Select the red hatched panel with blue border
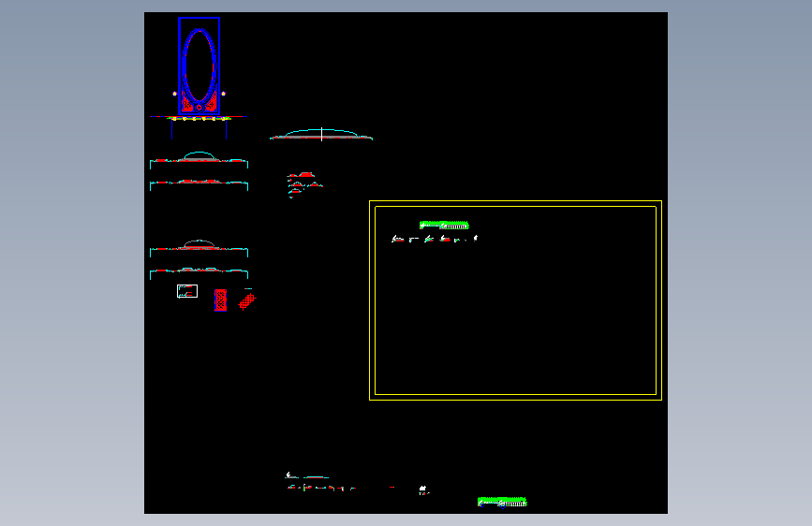Screen dimensions: 812x526 click(221, 300)
